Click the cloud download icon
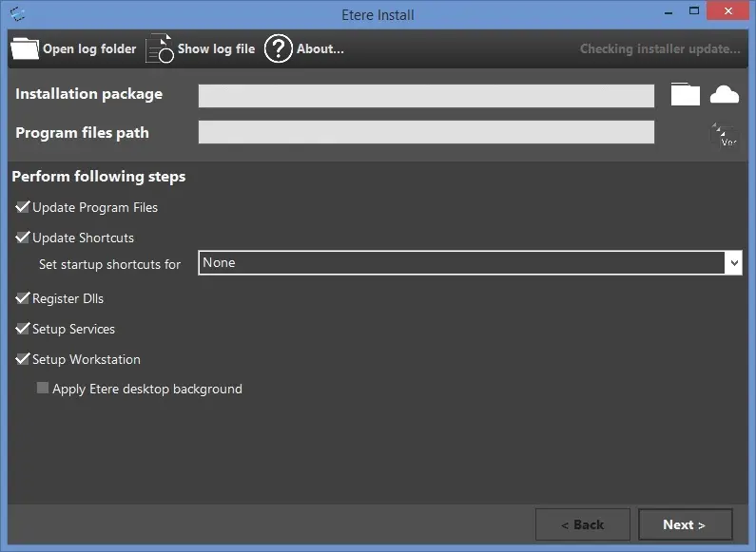Viewport: 756px width, 552px height. pyautogui.click(x=725, y=94)
